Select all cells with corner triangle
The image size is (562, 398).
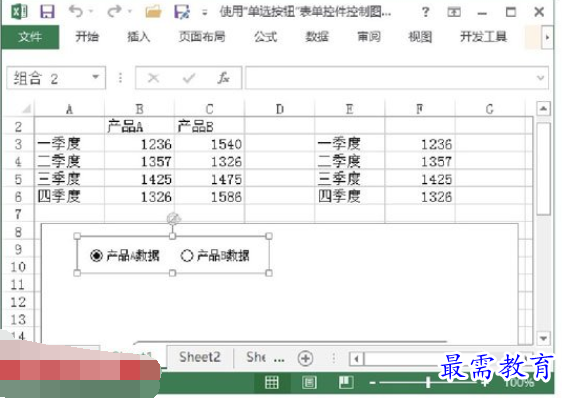click(x=26, y=108)
